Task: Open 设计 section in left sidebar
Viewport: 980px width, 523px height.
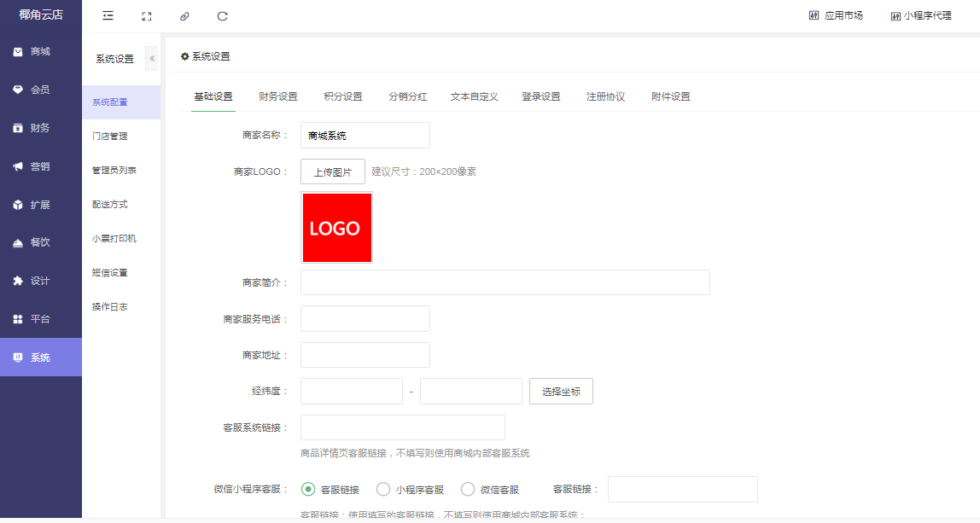Action: pyautogui.click(x=40, y=281)
